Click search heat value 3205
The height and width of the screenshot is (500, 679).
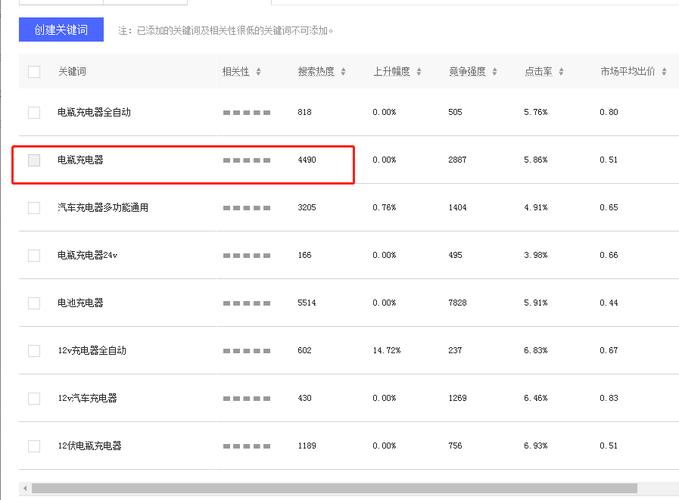tap(307, 207)
